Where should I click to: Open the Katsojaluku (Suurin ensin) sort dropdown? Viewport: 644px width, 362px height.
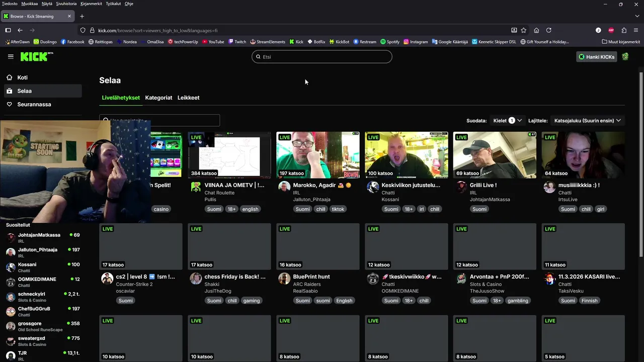(x=587, y=121)
